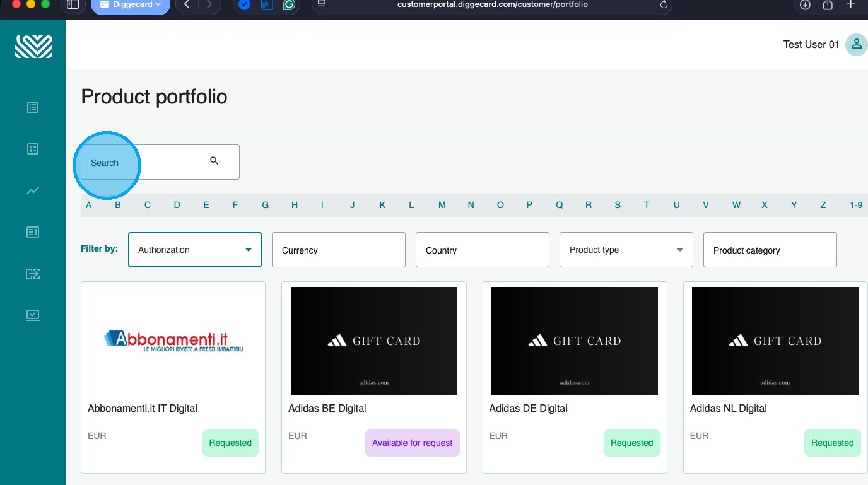Click the blue checkmark extension icon
This screenshot has height=485, width=868.
(244, 4)
